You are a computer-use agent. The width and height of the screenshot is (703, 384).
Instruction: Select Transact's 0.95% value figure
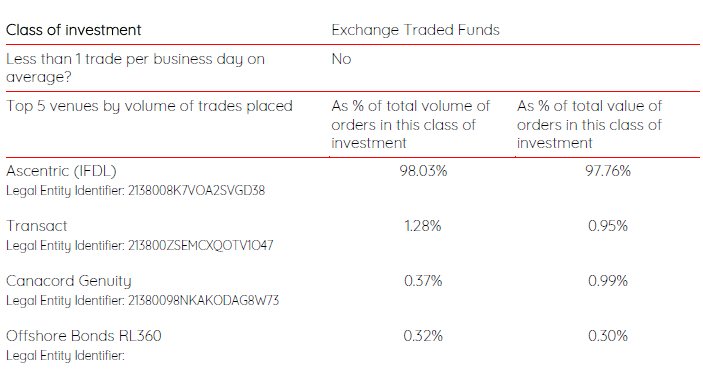click(608, 226)
